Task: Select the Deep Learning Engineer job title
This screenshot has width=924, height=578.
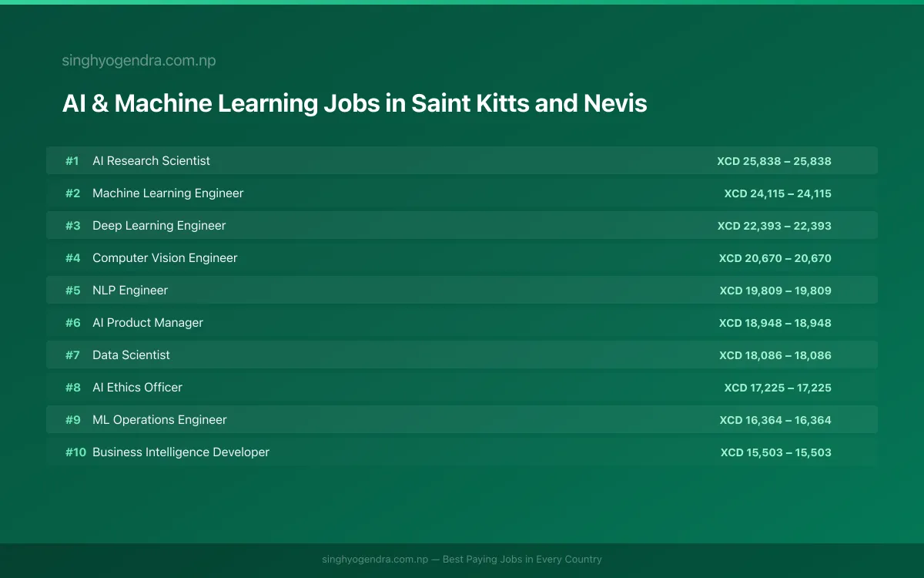Action: coord(159,226)
